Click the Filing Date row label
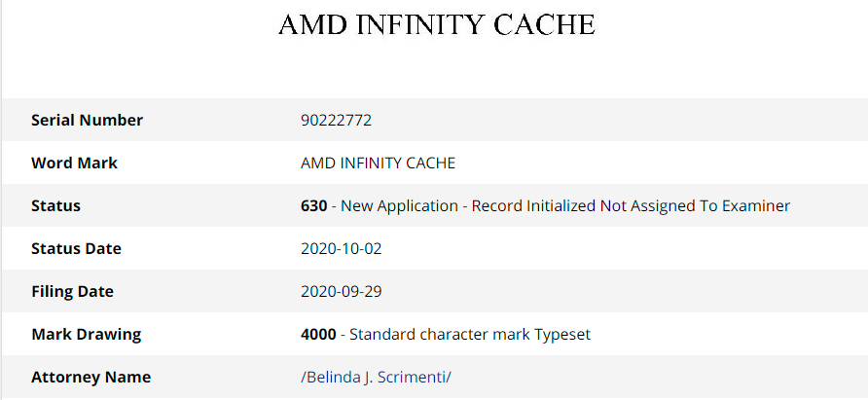This screenshot has height=400, width=868. pos(72,291)
